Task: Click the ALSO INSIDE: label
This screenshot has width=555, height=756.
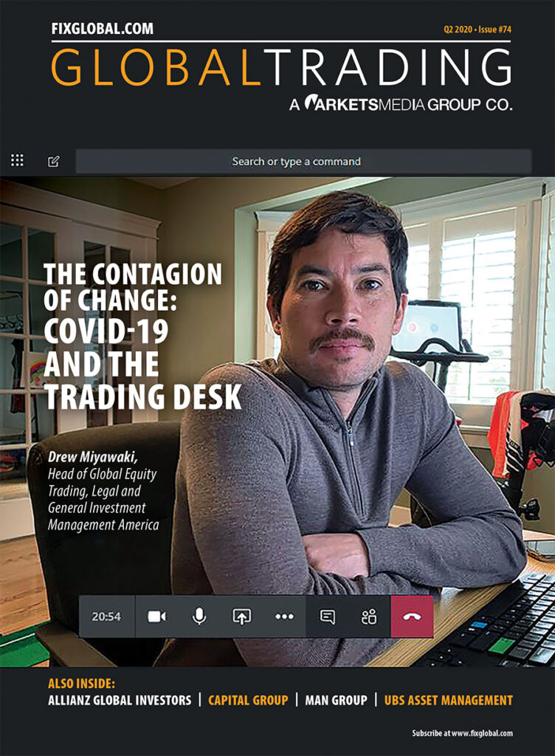Action: [81, 683]
